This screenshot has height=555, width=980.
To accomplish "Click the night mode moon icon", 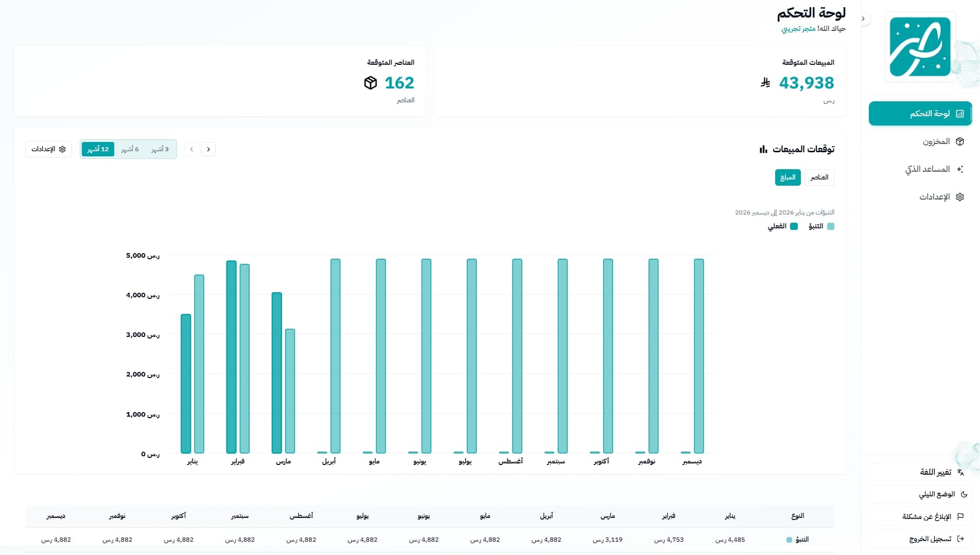I will point(964,494).
